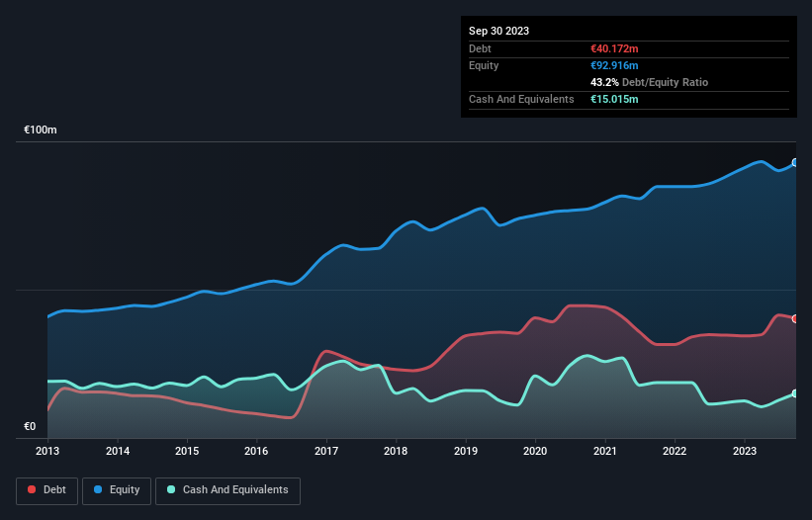The width and height of the screenshot is (812, 520).
Task: Click the Equity endpoint marker on chart
Action: (795, 162)
